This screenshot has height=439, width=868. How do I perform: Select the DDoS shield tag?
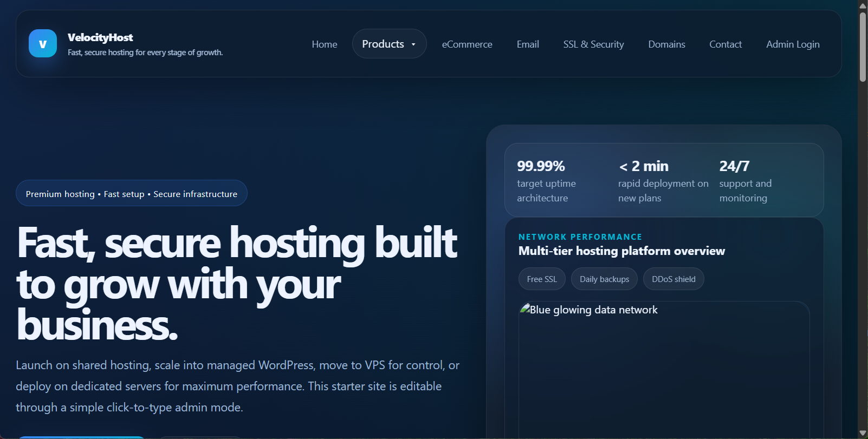(673, 279)
